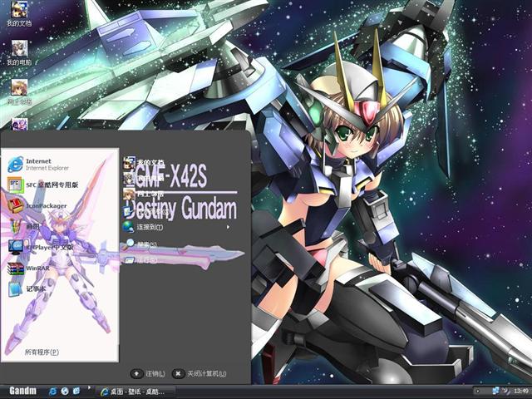Open 运行 run item
Viewport: 532px width, 399px height.
pyautogui.click(x=141, y=260)
